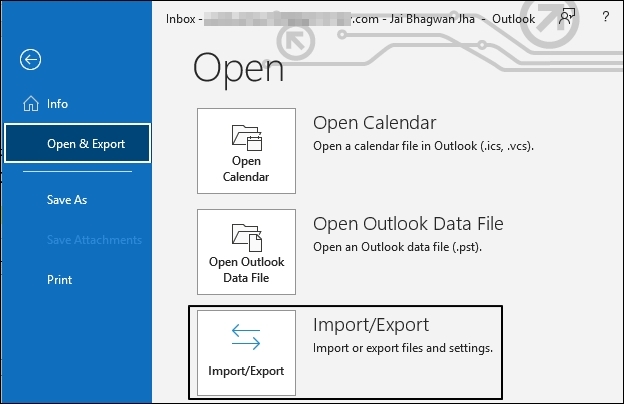Click the back arrow to exit Backstage
This screenshot has width=624, height=404.
coord(30,60)
